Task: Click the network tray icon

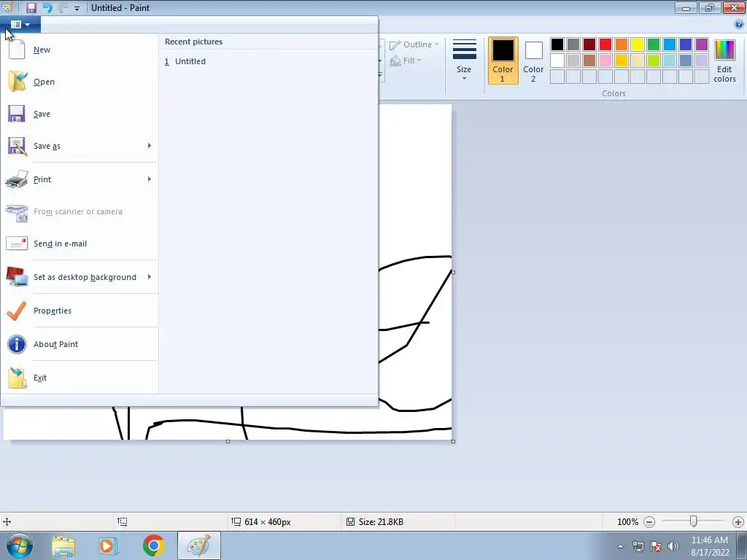Action: tap(638, 546)
